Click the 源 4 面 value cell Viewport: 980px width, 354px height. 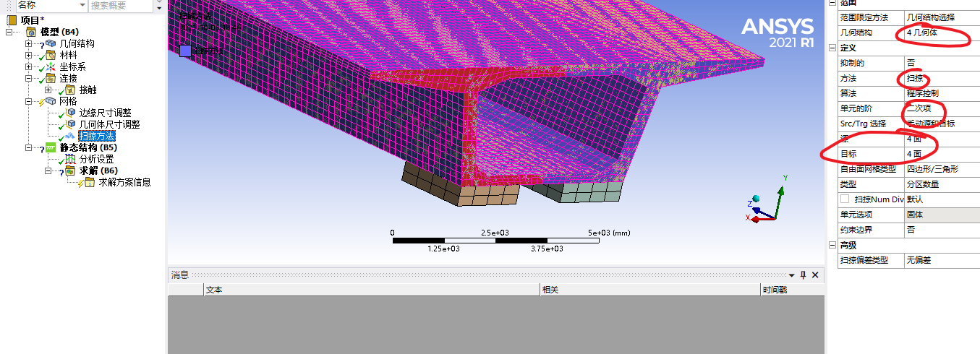pyautogui.click(x=942, y=139)
